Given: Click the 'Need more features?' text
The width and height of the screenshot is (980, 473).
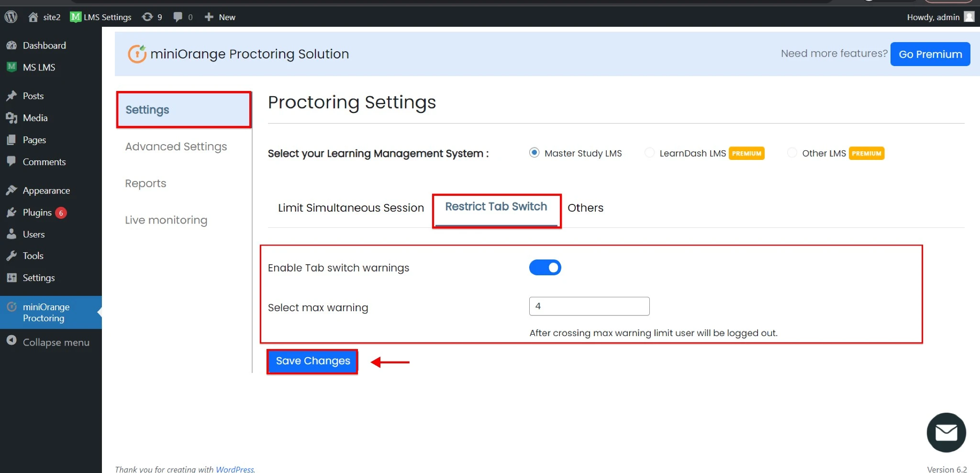Looking at the screenshot, I should [x=834, y=54].
